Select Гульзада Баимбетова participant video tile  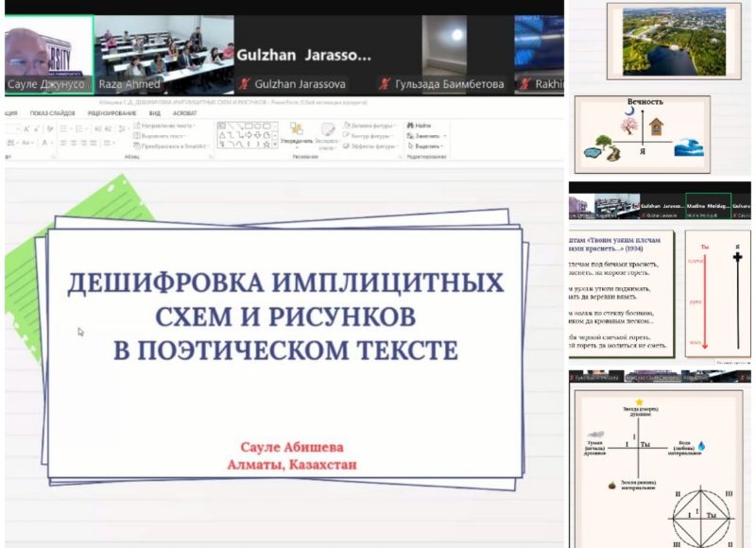[442, 47]
